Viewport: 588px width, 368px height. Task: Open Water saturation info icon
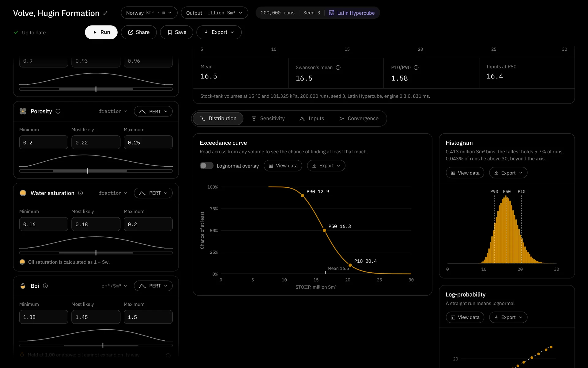[81, 193]
